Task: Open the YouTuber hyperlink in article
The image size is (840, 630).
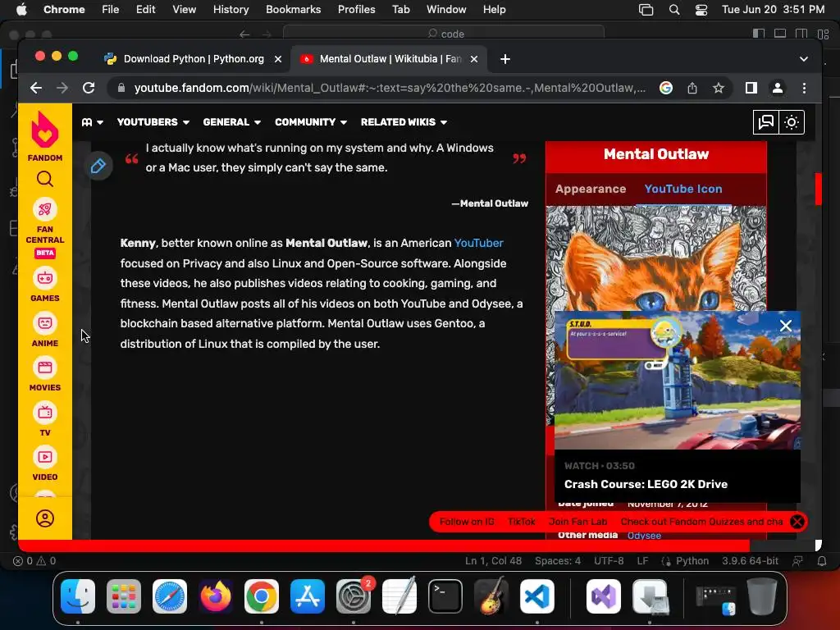Action: click(x=478, y=243)
